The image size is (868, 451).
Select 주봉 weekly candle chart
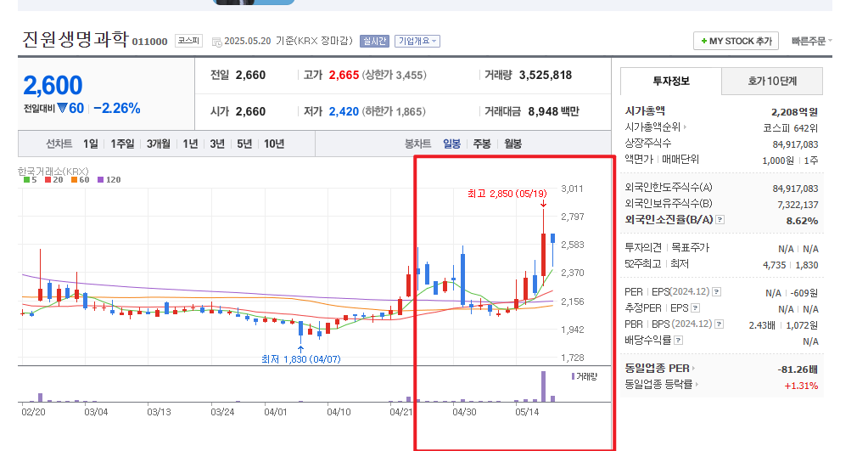point(482,144)
